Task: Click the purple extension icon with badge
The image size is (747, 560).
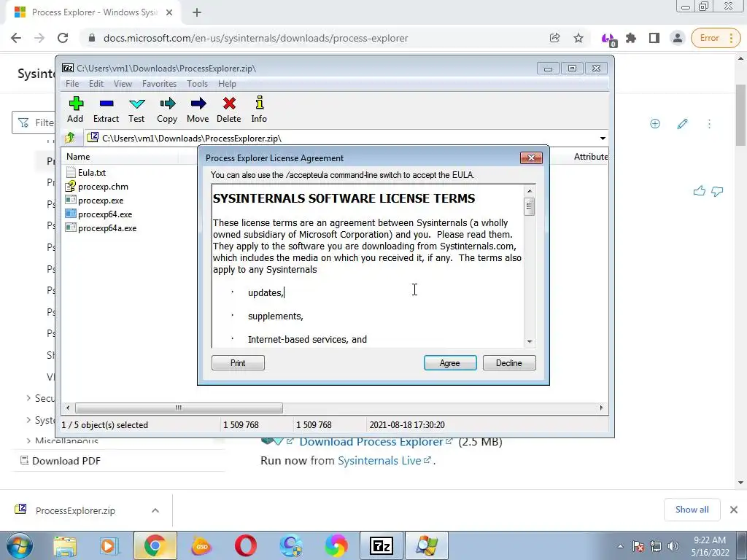Action: (609, 39)
